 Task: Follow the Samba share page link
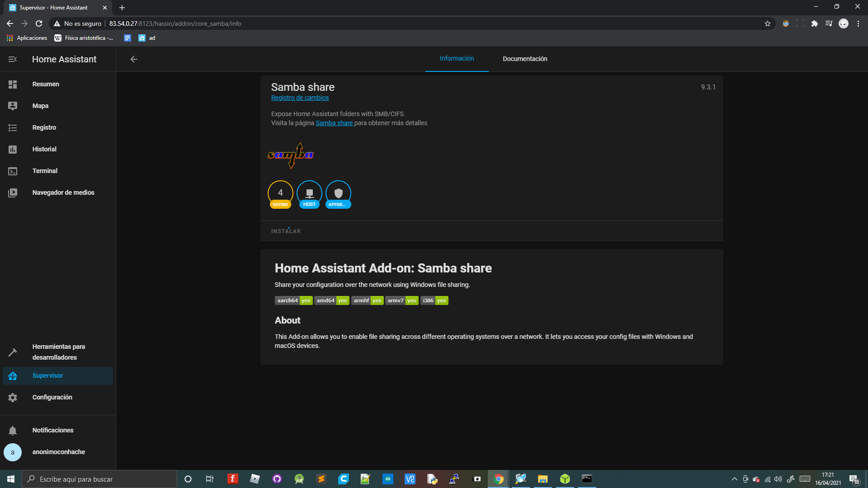click(x=334, y=123)
